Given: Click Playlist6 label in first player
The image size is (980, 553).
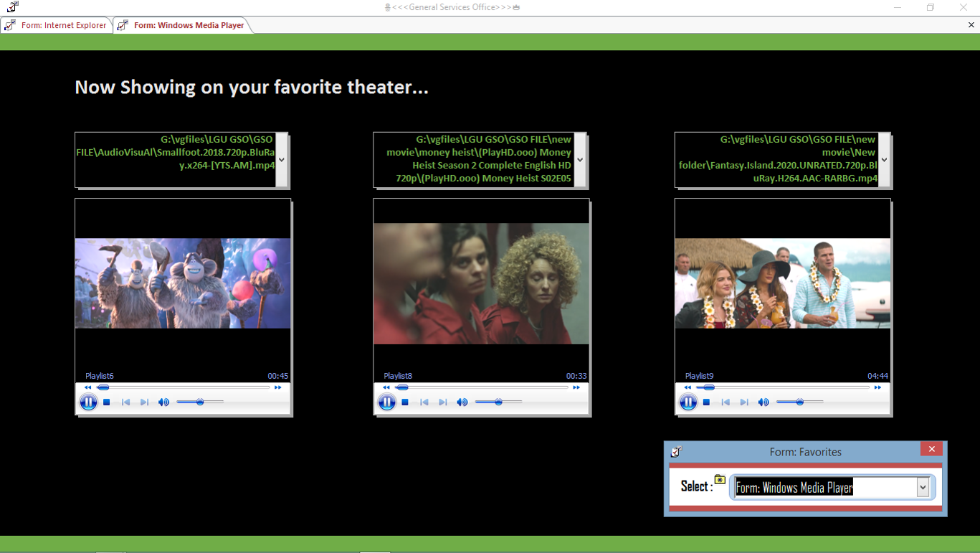Looking at the screenshot, I should [100, 376].
